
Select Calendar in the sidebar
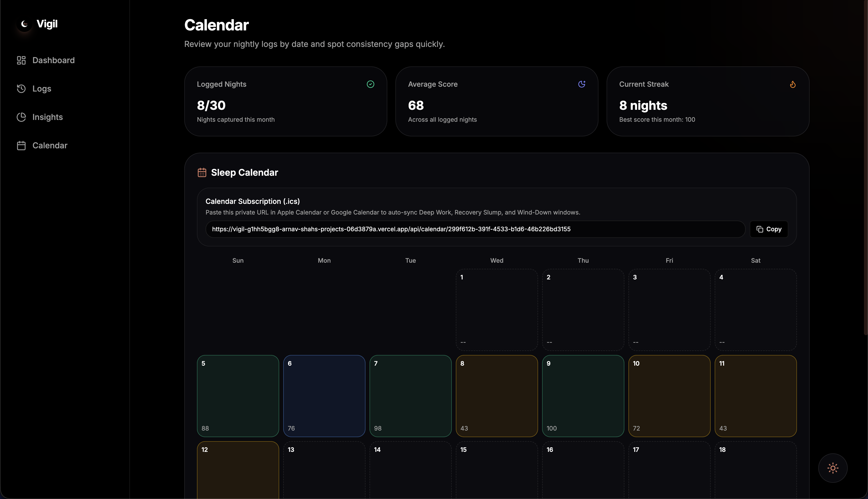pos(50,146)
